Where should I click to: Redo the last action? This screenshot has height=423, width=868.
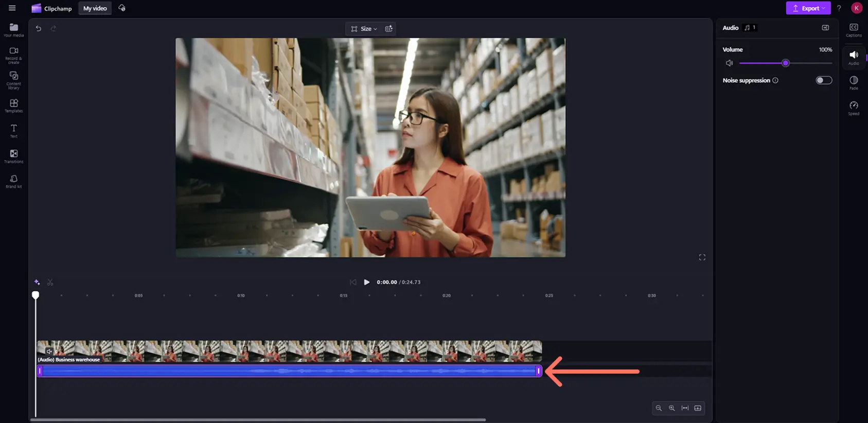pyautogui.click(x=53, y=28)
